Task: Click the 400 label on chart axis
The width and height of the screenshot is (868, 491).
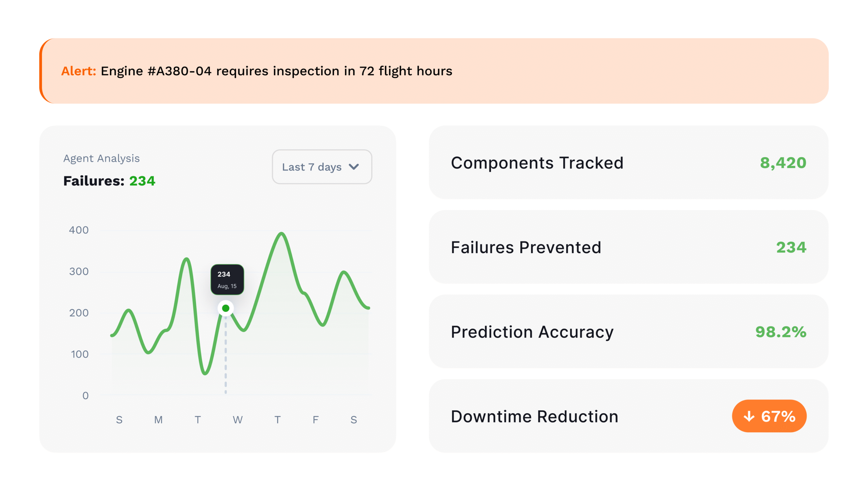Action: click(79, 230)
